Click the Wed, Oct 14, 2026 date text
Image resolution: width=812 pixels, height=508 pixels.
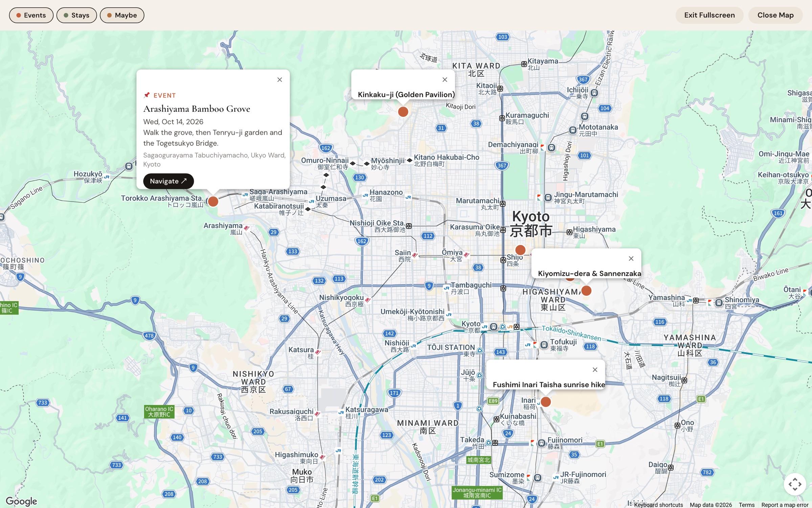pyautogui.click(x=173, y=122)
